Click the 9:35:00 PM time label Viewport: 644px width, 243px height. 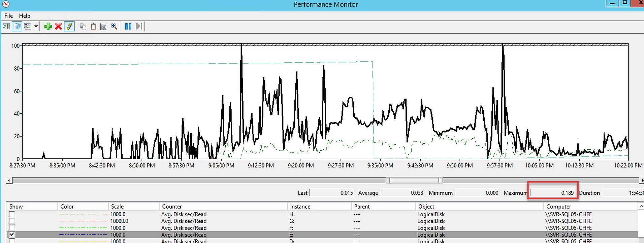click(x=380, y=165)
